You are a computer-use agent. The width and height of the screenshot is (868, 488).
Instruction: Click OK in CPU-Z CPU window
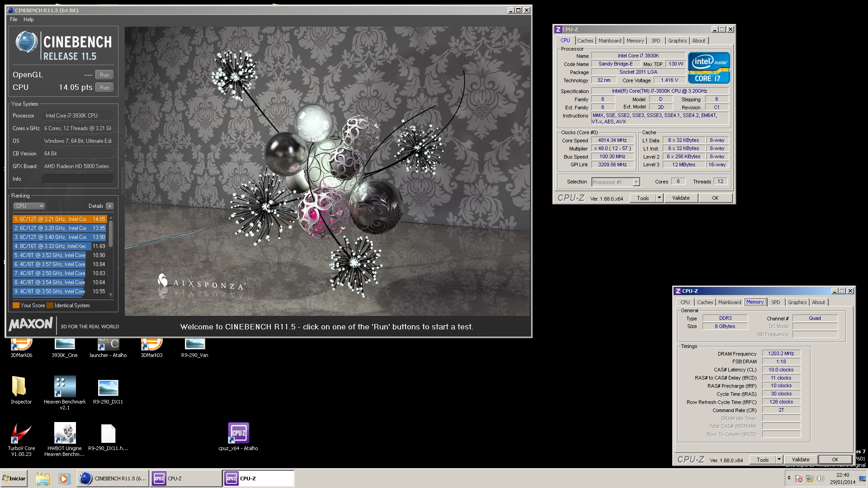(715, 198)
